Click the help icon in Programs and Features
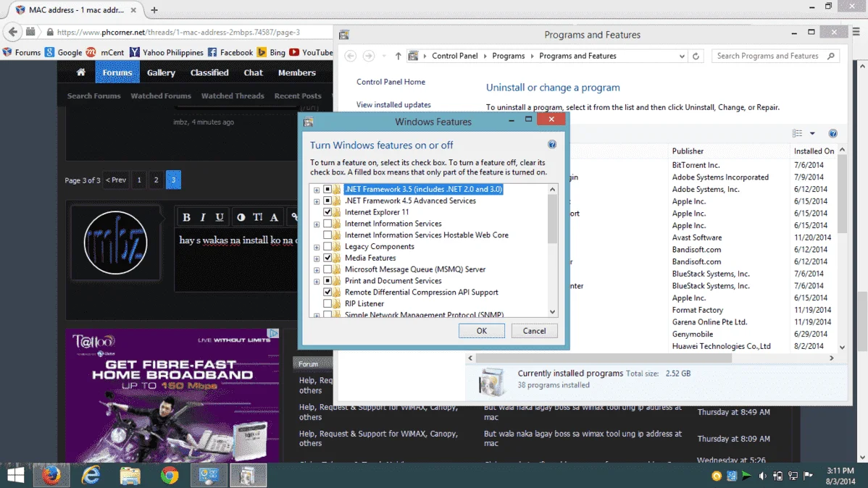This screenshot has width=868, height=488. [832, 133]
